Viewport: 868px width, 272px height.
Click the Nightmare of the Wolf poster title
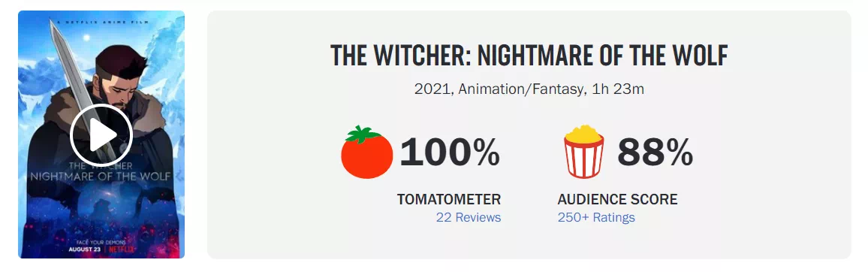(x=101, y=177)
